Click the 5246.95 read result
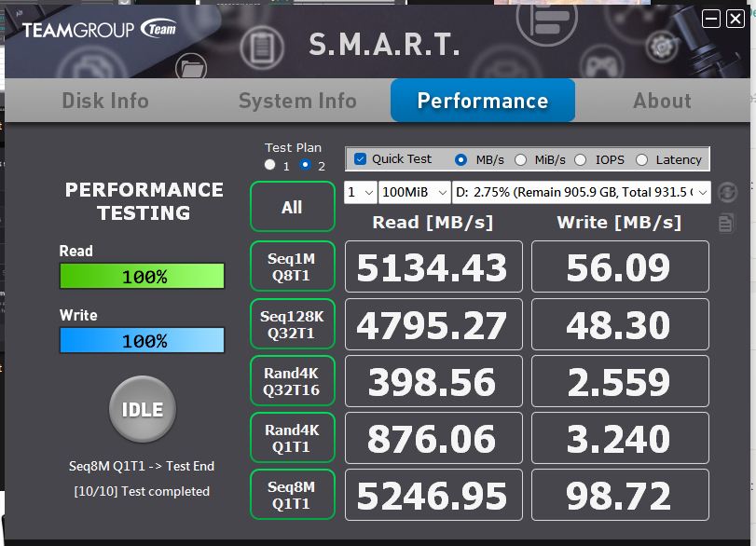The height and width of the screenshot is (546, 756). (433, 495)
